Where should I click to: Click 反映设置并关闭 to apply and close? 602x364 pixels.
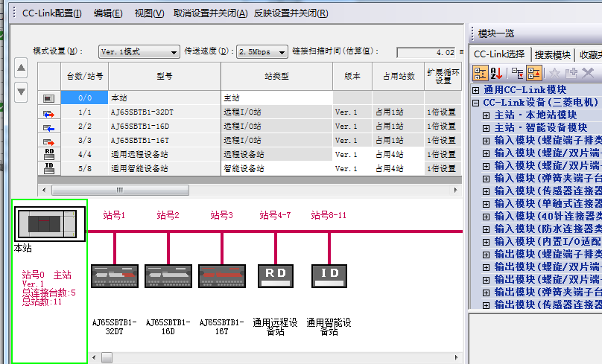click(x=291, y=13)
